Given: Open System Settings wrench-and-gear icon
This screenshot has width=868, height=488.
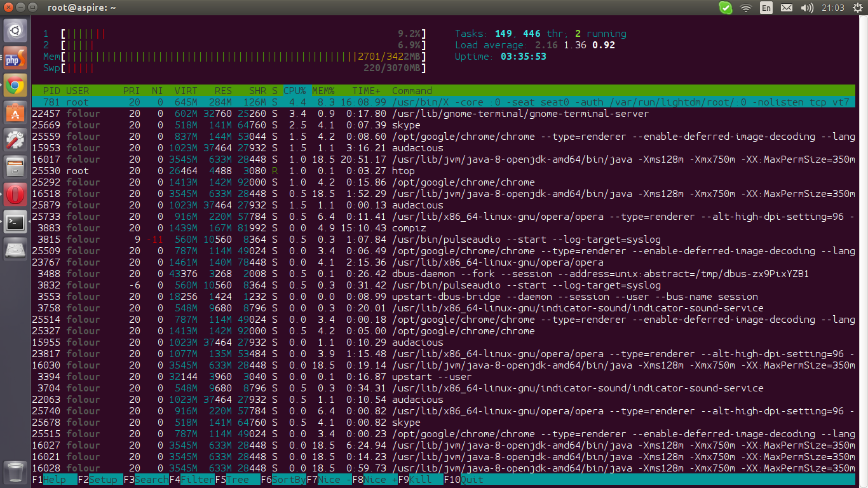Looking at the screenshot, I should click(15, 140).
